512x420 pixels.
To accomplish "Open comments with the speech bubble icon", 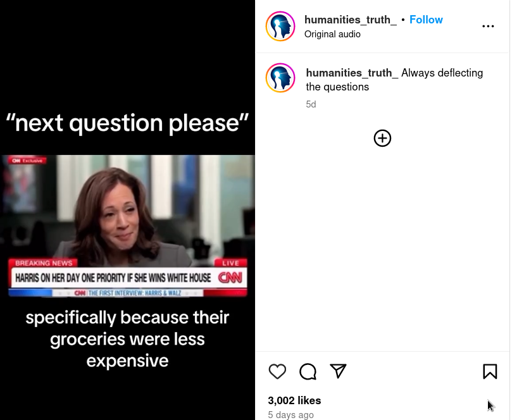I will pos(308,371).
